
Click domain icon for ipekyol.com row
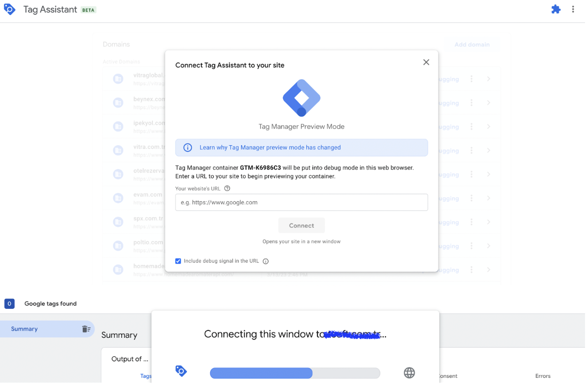pyautogui.click(x=118, y=127)
